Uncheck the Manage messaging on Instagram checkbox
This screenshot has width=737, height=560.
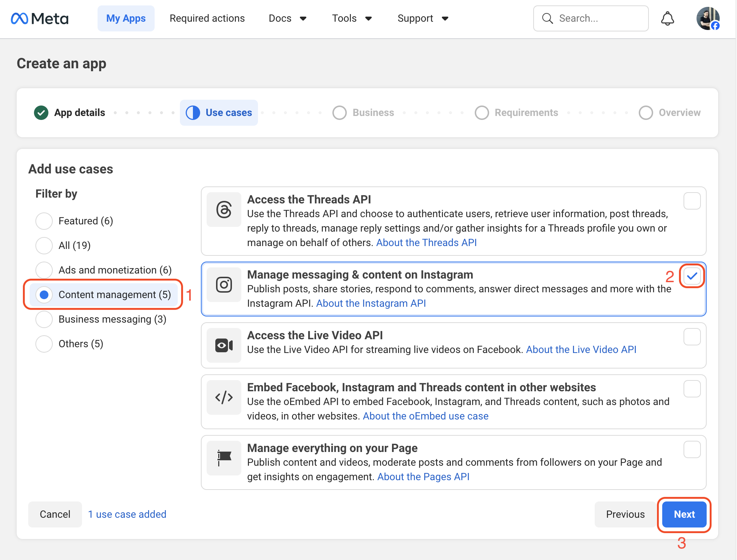[x=692, y=276]
